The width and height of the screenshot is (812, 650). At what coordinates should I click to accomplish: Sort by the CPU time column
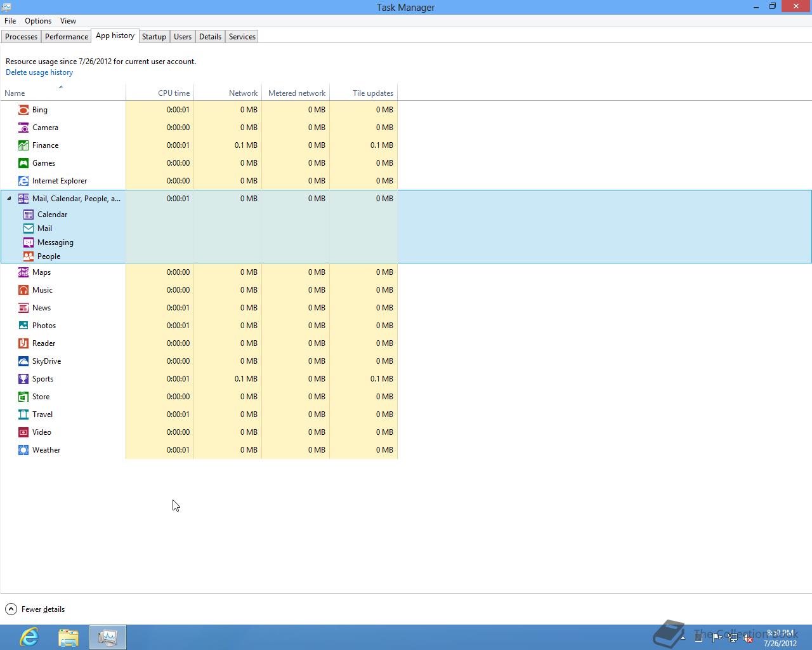(x=160, y=93)
